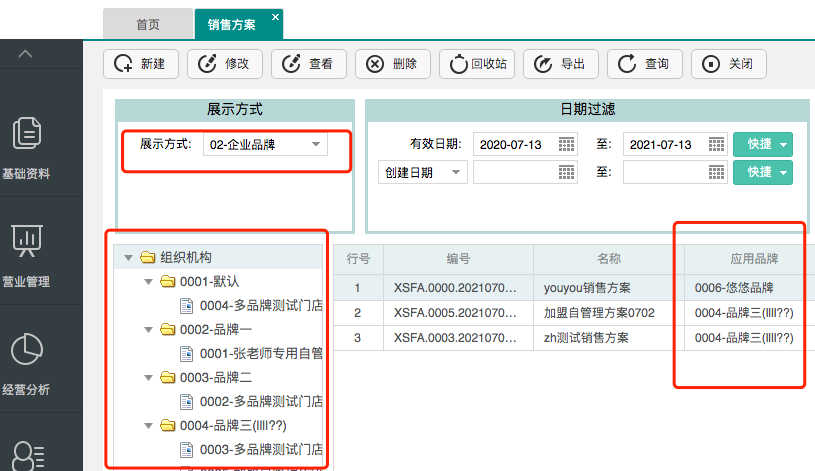Open calendar picker for end date 2021-07-13
This screenshot has height=471, width=815.
716,144
